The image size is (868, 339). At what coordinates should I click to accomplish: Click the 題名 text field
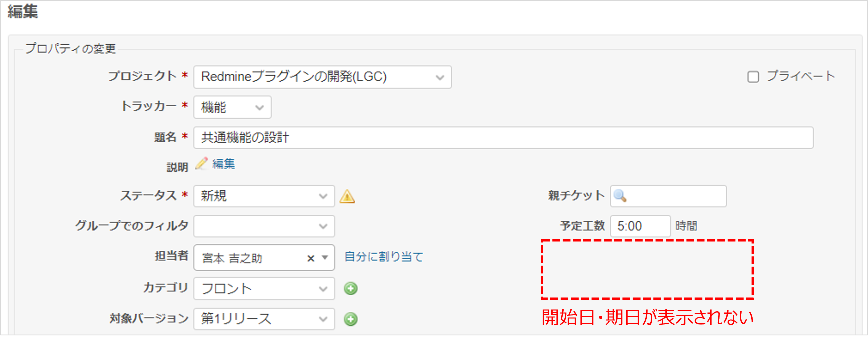[x=503, y=137]
